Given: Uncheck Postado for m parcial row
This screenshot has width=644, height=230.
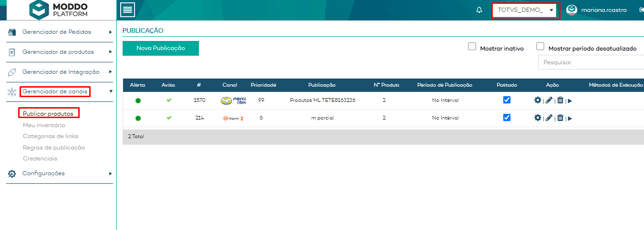Looking at the screenshot, I should (x=507, y=117).
